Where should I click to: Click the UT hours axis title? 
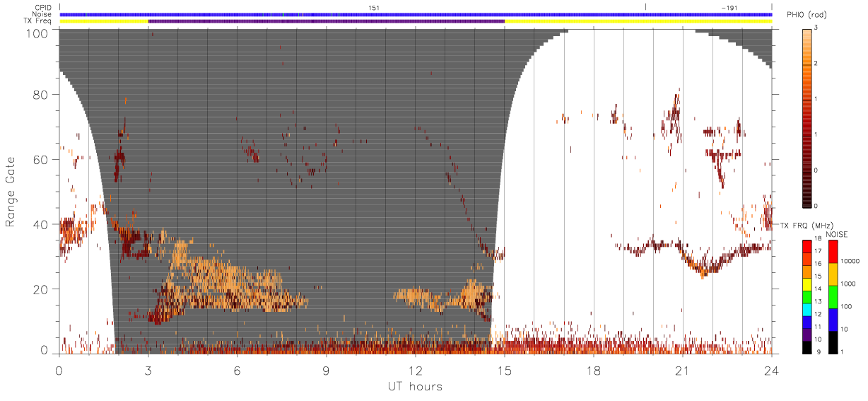416,386
